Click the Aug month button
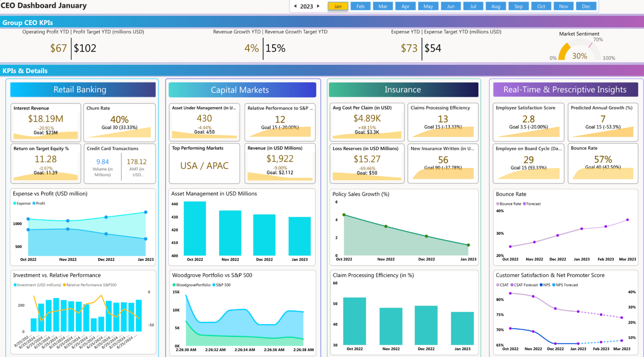Image resolution: width=644 pixels, height=357 pixels. click(496, 6)
